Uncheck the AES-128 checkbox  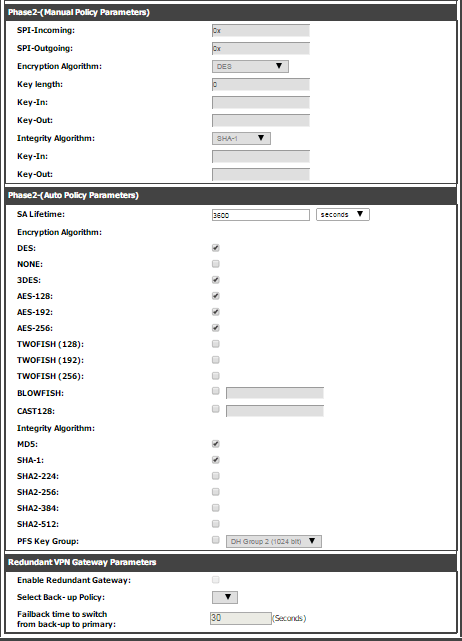(x=215, y=296)
